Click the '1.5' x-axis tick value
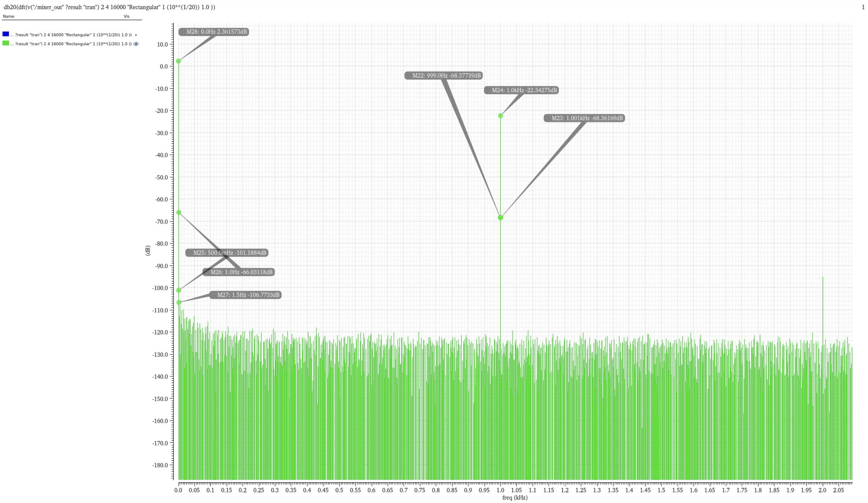This screenshot has height=503, width=868. [661, 490]
